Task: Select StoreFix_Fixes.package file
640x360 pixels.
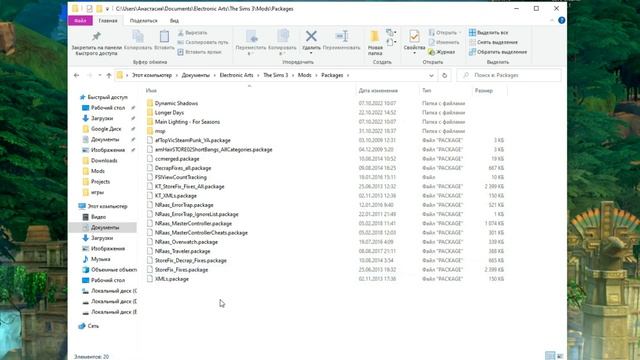Action: click(181, 270)
